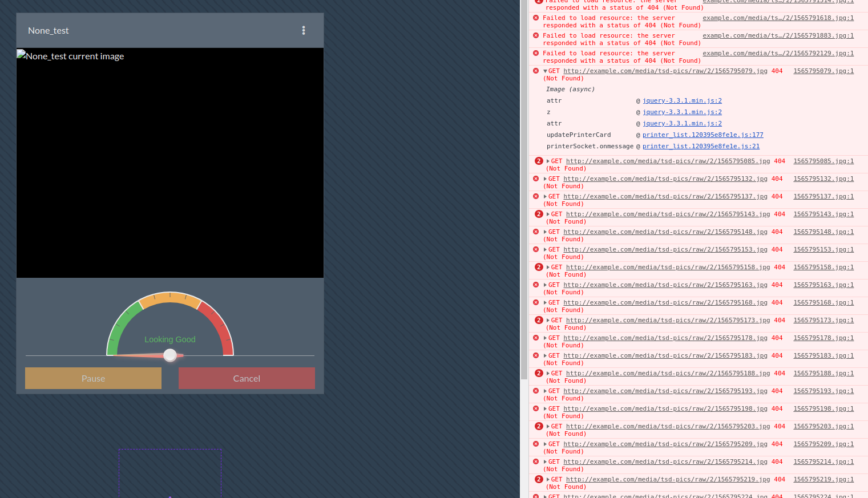
Task: Click the repeat-count badge for 1565795203.jpg
Action: [539, 426]
